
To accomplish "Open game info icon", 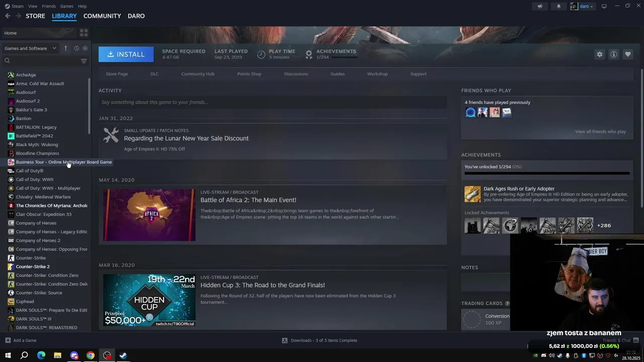I will coord(614,54).
